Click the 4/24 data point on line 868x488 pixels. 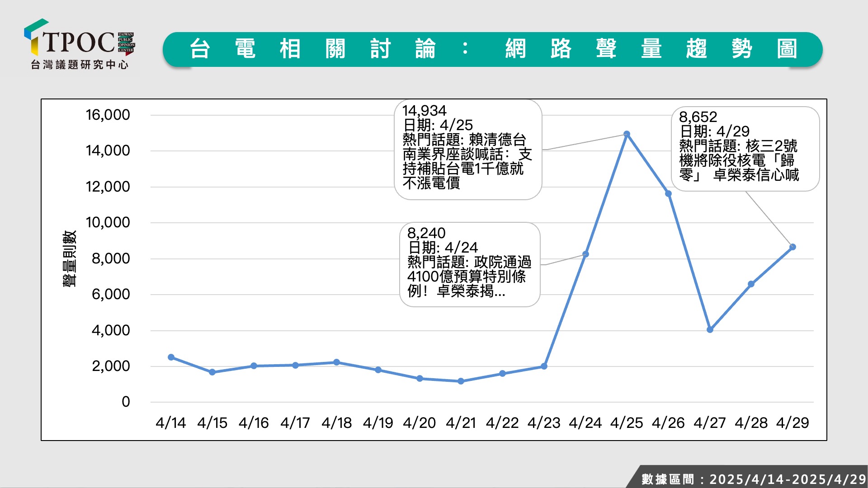585,254
